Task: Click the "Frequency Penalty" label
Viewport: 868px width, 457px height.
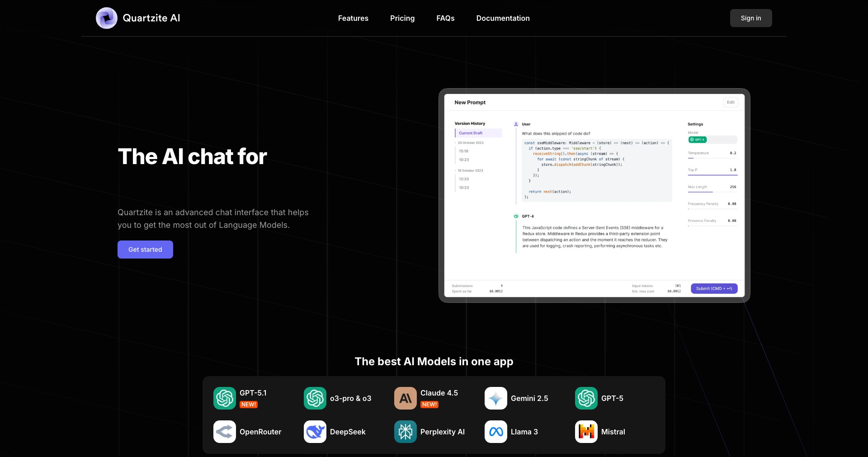Action: click(x=703, y=204)
